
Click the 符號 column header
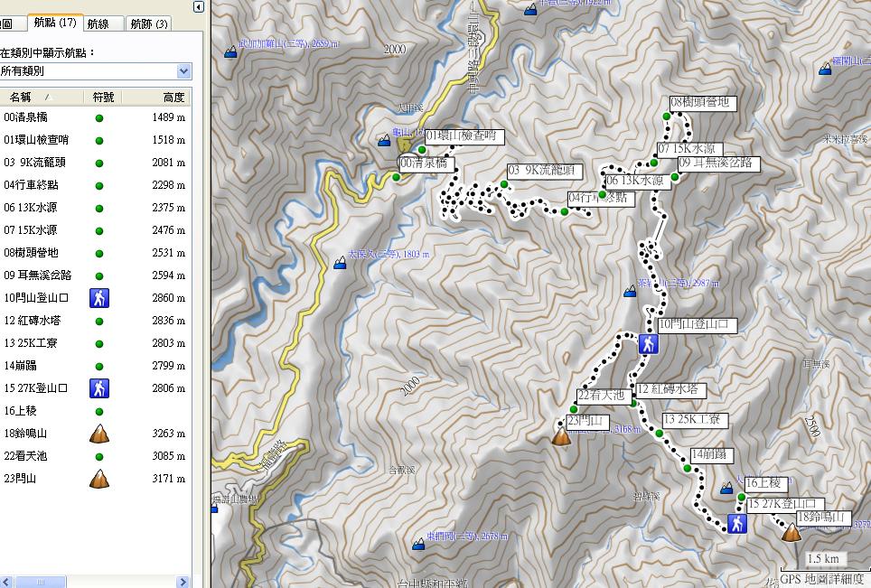click(x=103, y=98)
